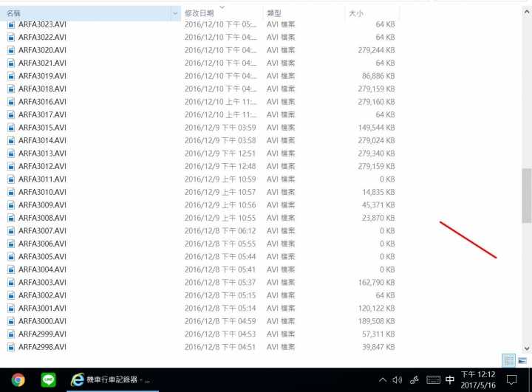
Task: Select the file name ARFA3003.AVI
Action: tap(42, 283)
